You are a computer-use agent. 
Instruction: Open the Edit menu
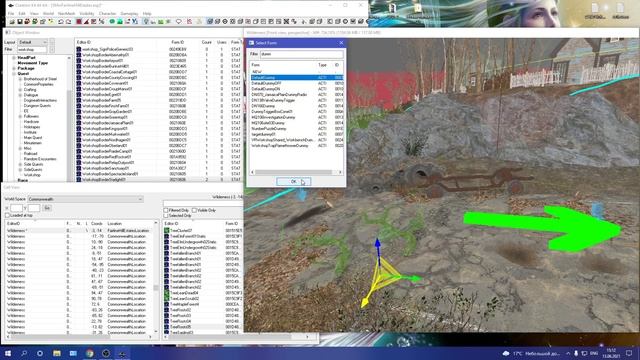pyautogui.click(x=22, y=13)
